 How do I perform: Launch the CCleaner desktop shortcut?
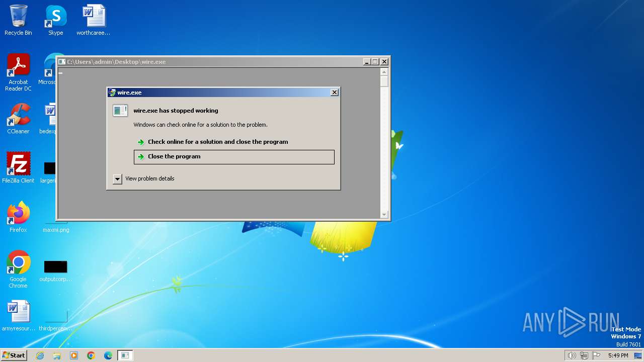18,119
